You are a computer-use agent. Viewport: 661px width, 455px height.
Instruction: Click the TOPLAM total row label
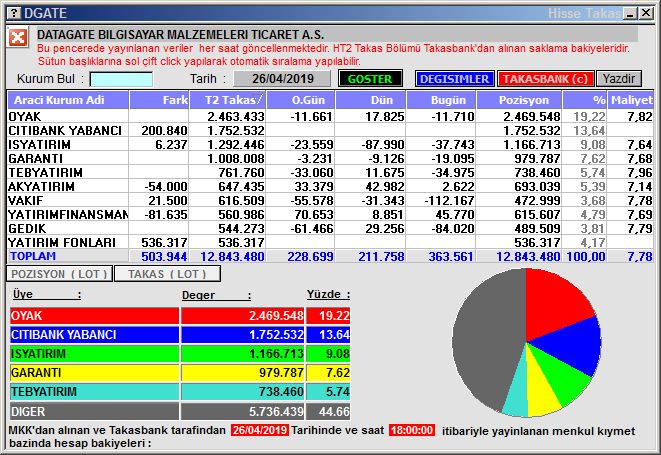(33, 256)
